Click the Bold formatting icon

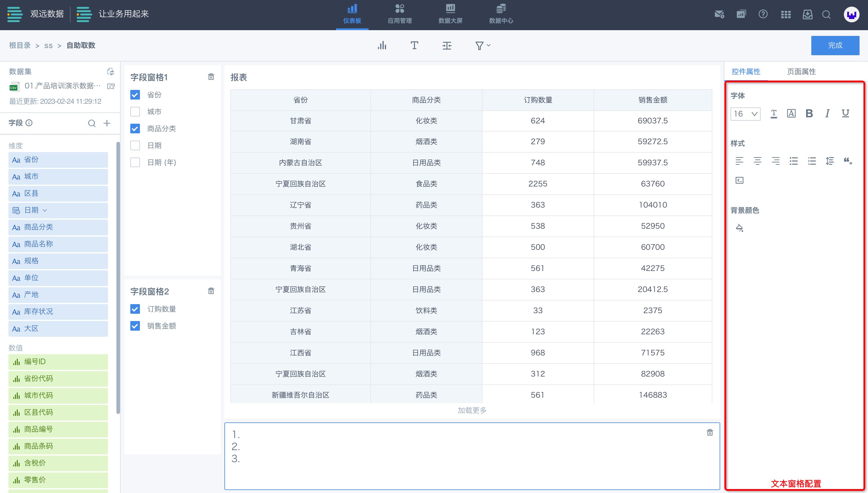(x=809, y=113)
